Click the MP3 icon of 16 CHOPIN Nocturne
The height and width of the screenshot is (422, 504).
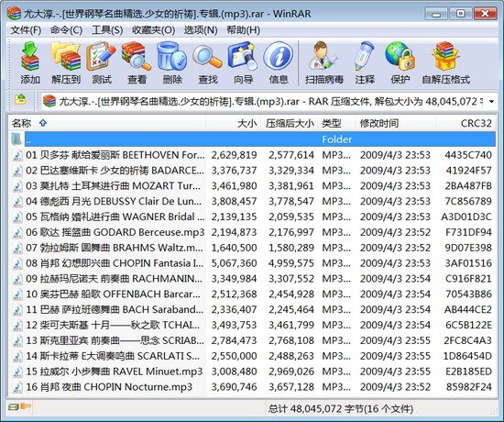pyautogui.click(x=17, y=387)
